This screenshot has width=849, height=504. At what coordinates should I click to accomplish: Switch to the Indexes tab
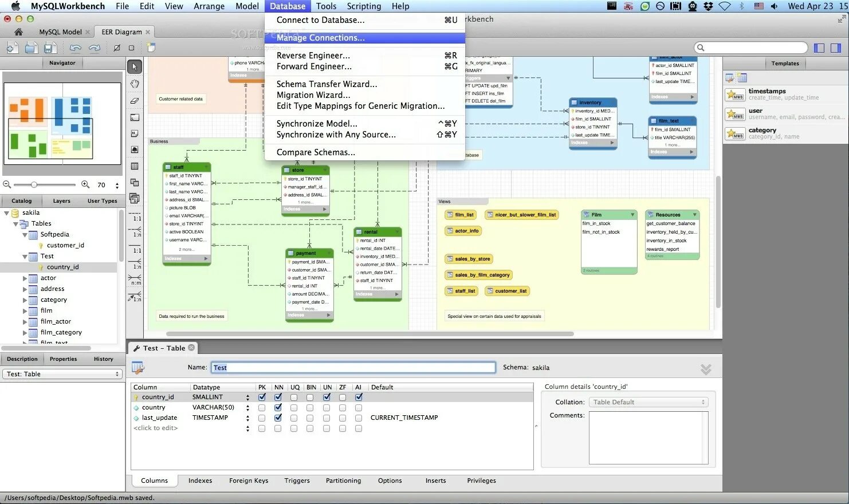tap(200, 481)
